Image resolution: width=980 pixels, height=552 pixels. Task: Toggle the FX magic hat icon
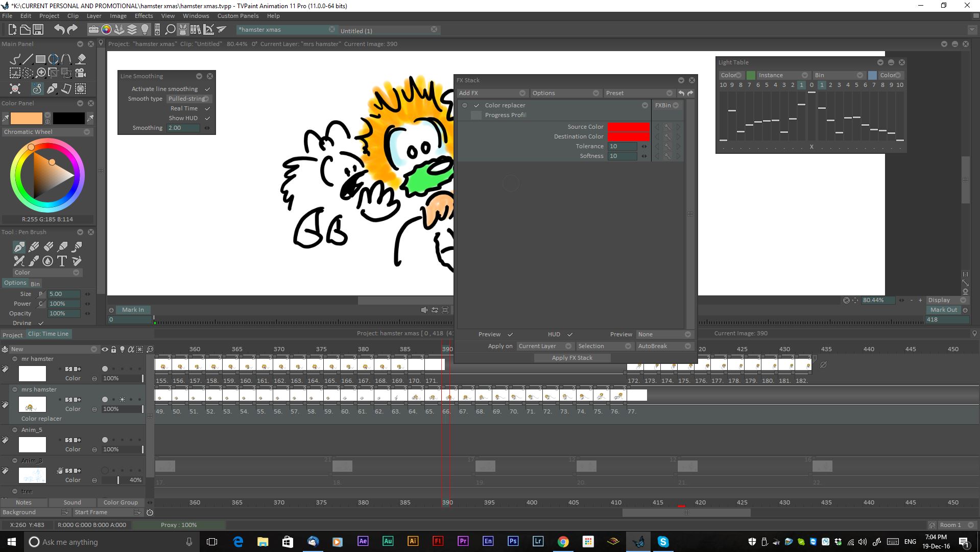(x=183, y=30)
